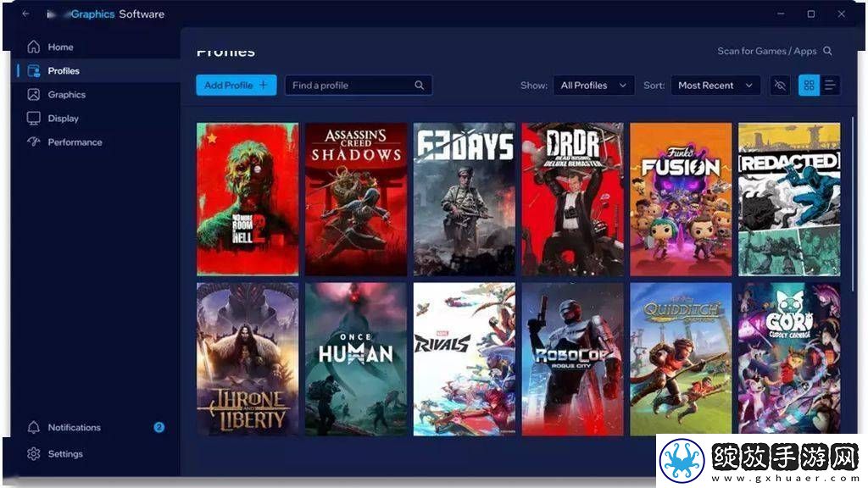The image size is (868, 488).
Task: Toggle hidden profiles eye icon
Action: 781,86
